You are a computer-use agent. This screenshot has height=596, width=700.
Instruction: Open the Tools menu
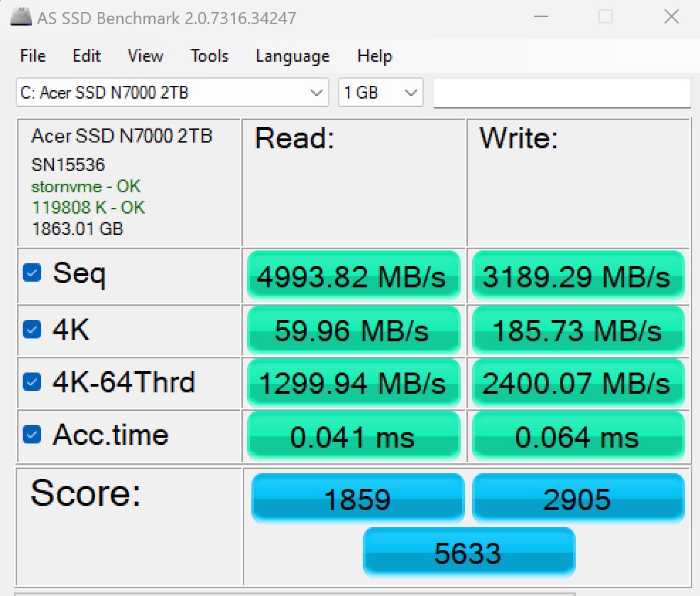(209, 56)
